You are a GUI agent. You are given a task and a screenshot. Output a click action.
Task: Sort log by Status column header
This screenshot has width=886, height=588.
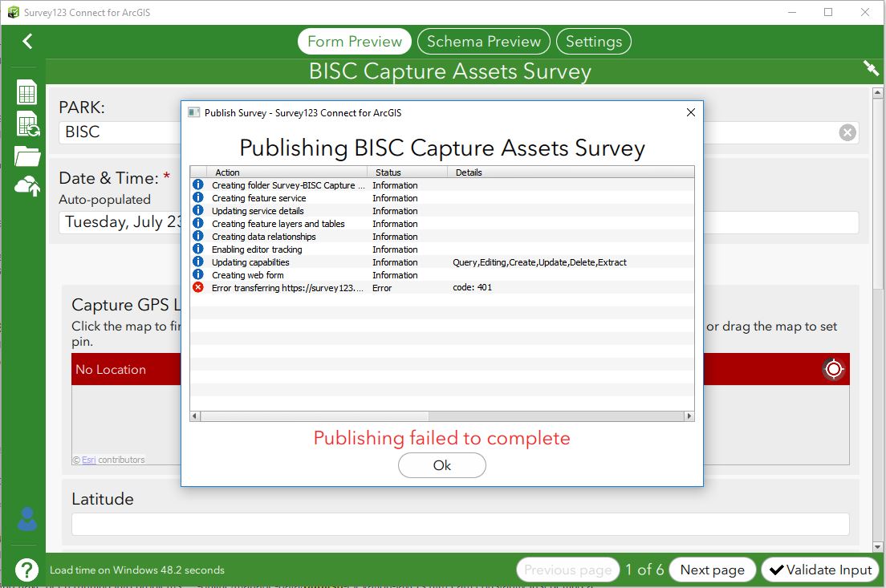(x=408, y=172)
